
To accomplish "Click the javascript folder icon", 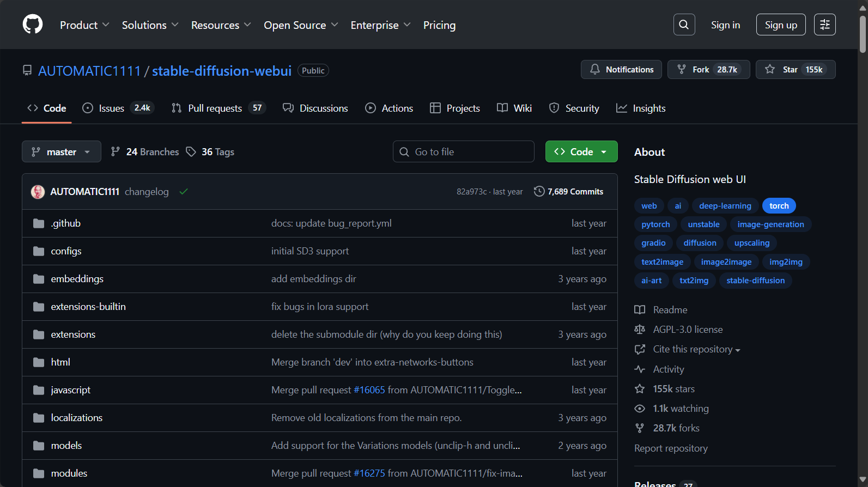I will tap(39, 390).
